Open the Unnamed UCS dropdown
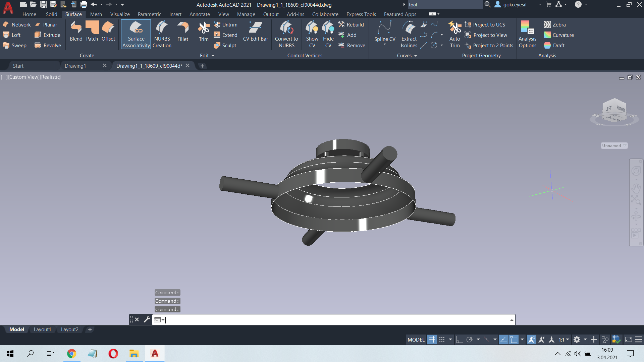644x362 pixels. click(614, 145)
